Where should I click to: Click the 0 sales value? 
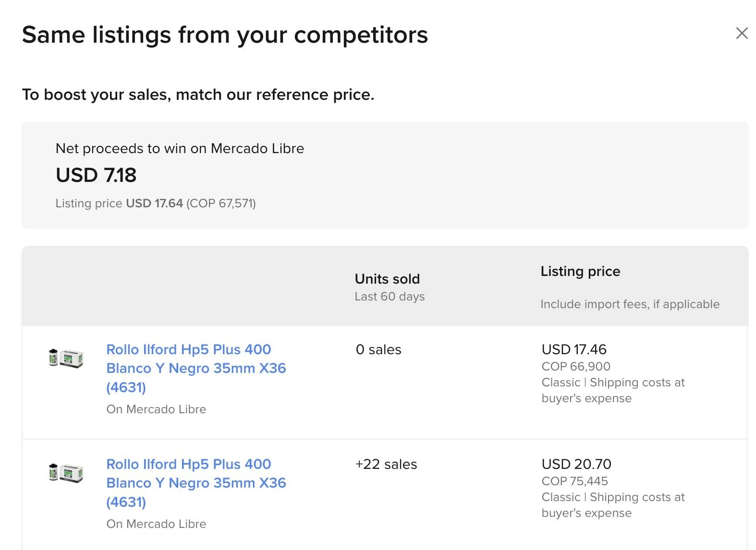click(x=378, y=349)
